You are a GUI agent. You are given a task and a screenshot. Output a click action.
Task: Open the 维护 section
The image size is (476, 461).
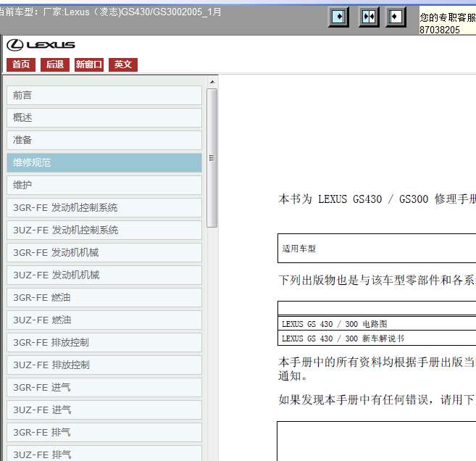(104, 186)
